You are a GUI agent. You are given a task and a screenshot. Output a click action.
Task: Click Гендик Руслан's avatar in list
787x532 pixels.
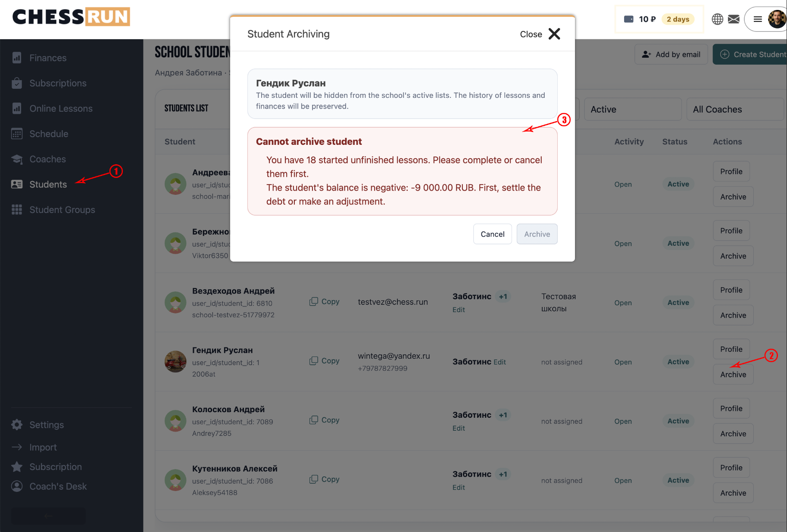click(x=175, y=362)
